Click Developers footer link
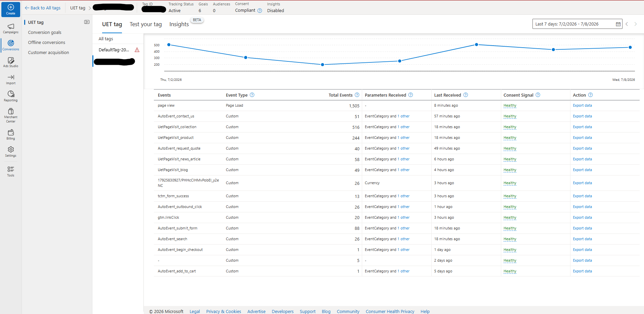 tap(283, 311)
